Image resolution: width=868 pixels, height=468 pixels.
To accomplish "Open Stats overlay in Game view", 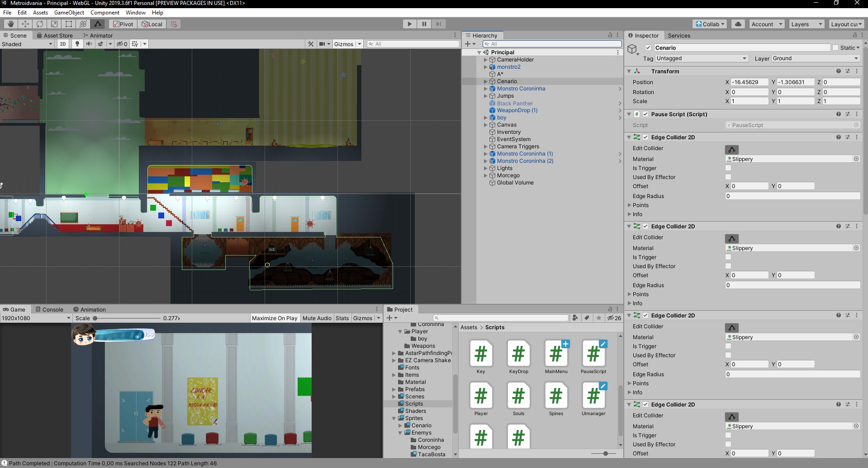I will 342,318.
